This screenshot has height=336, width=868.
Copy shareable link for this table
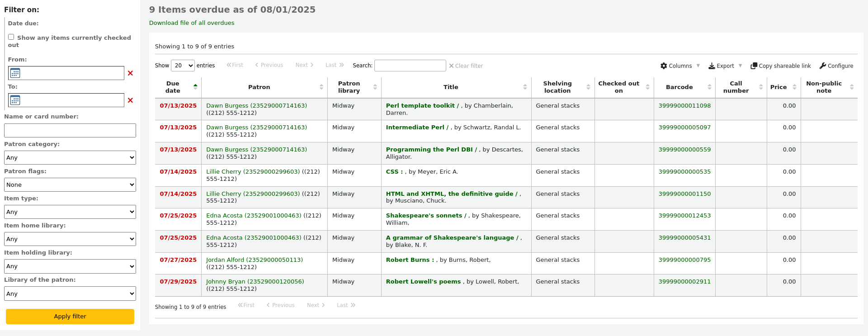(781, 66)
